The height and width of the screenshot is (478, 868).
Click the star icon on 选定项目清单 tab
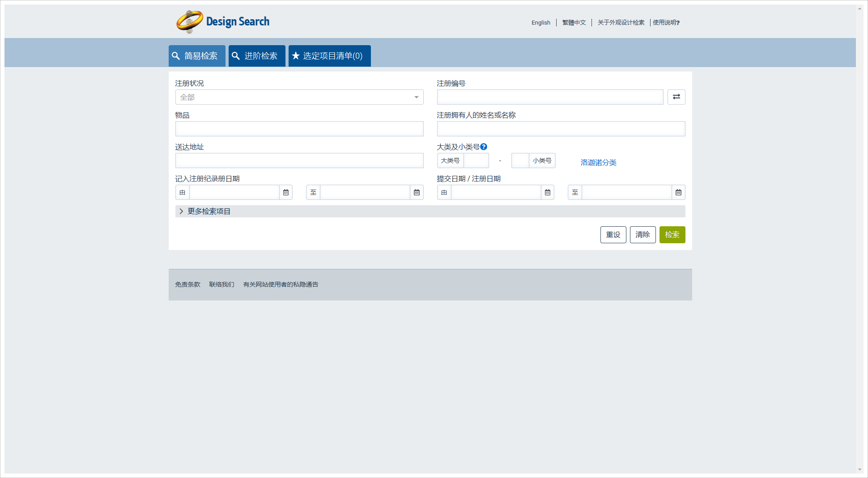(x=296, y=56)
